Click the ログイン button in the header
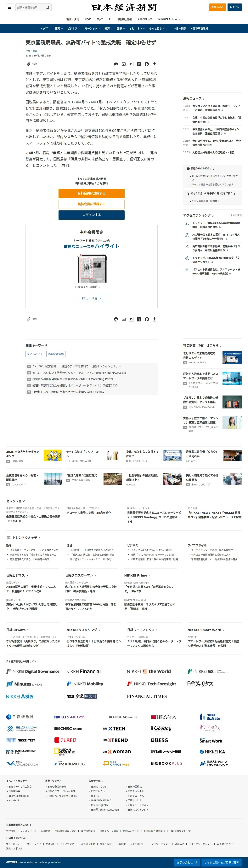Screen dimensions: 248x868 [234, 7]
